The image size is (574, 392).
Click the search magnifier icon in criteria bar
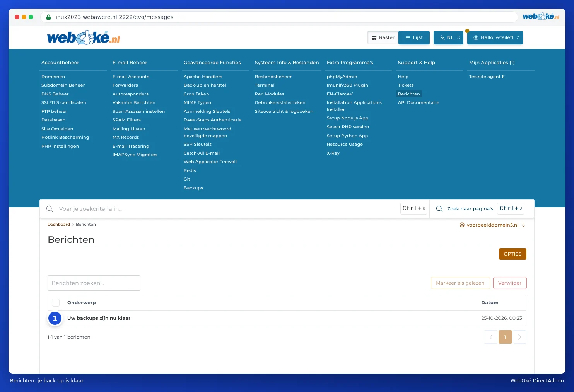50,209
